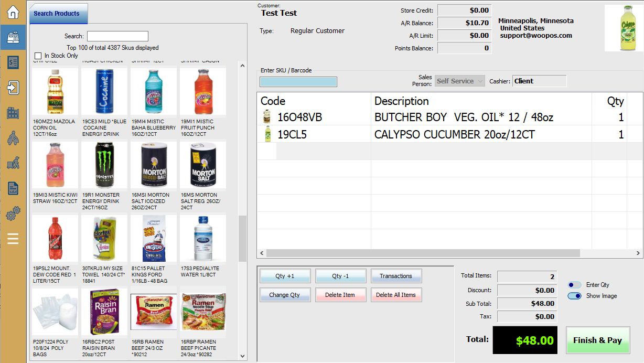This screenshot has width=644, height=363.
Task: Click Delete All Items button
Action: [396, 295]
